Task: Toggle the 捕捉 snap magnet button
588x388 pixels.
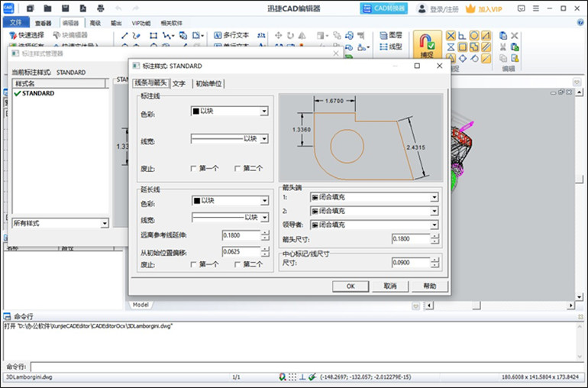Action: 427,44
